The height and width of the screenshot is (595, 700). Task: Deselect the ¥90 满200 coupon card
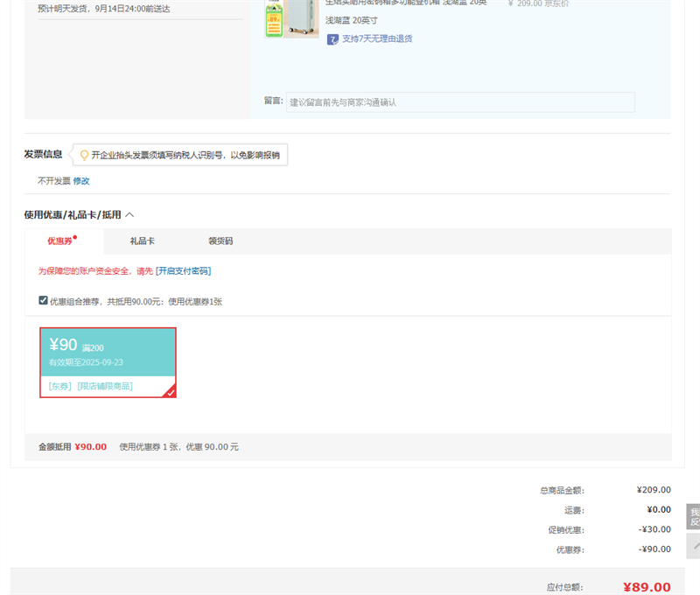107,361
